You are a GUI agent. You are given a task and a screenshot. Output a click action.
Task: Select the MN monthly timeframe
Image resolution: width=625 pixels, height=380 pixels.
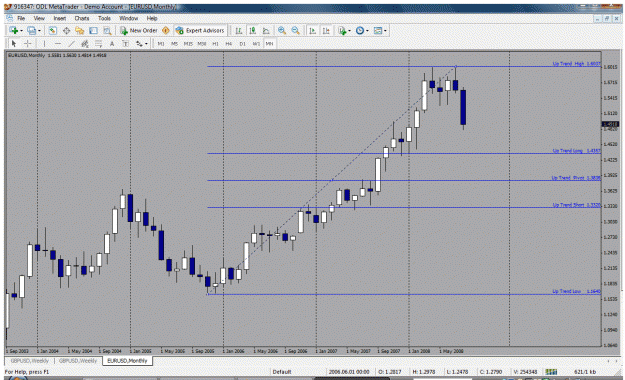tap(269, 43)
